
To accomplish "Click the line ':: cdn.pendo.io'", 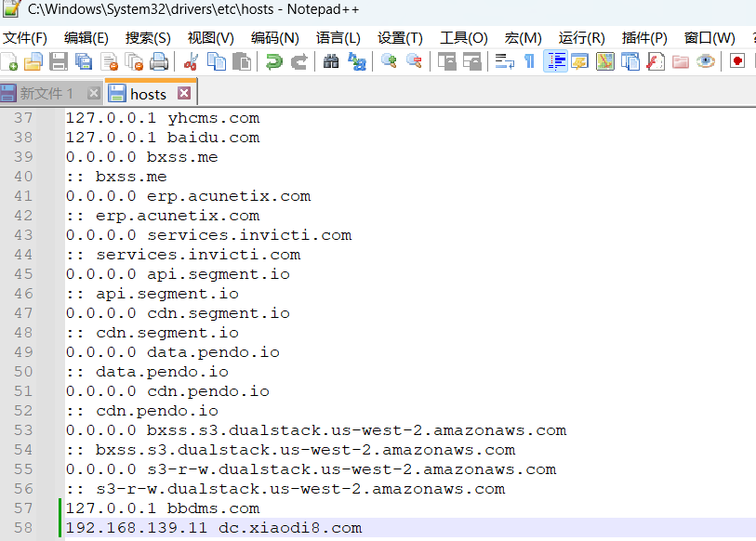I will 141,411.
